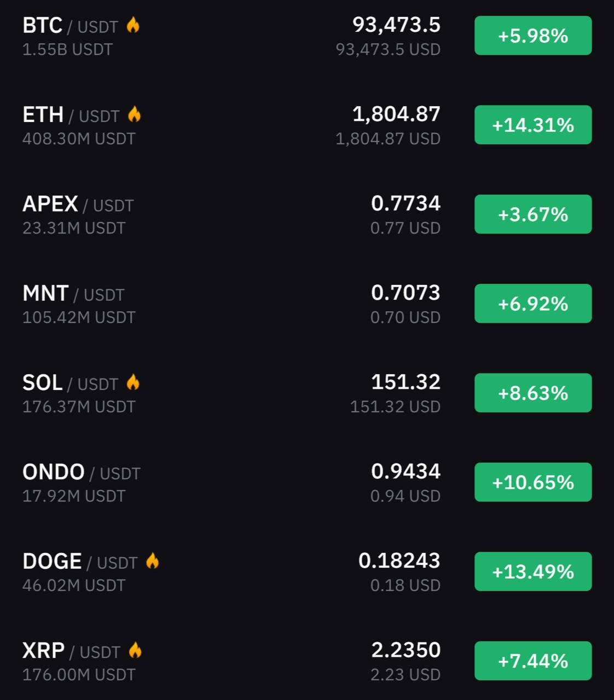Click the flame icon next to DOGE
This screenshot has width=614, height=700.
153,561
